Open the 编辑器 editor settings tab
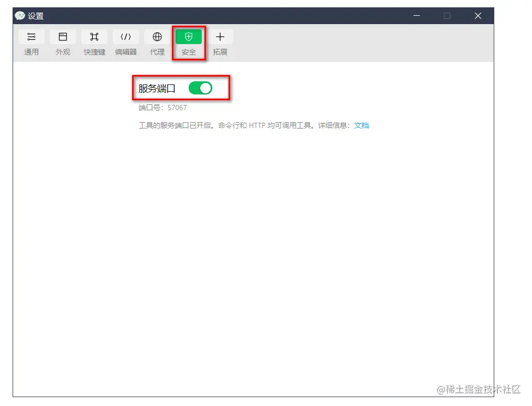 pos(126,43)
